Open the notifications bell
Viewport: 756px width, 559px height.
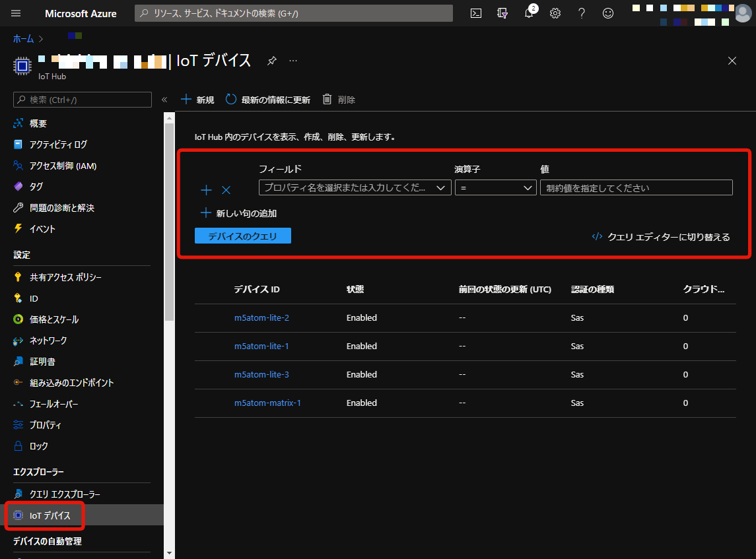tap(529, 13)
